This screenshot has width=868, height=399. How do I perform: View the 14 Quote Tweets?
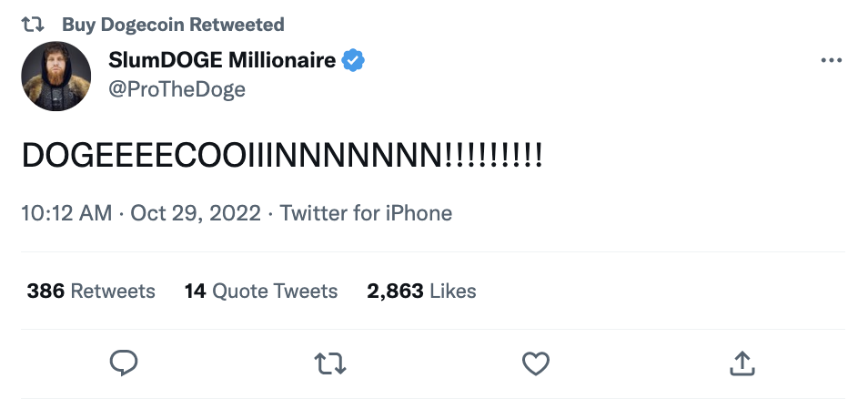(x=261, y=292)
